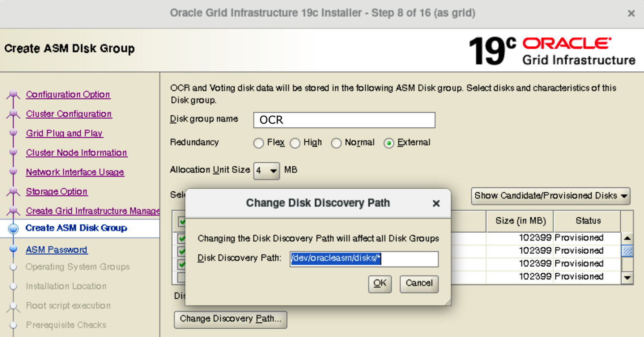Screen dimensions: 644x337
Task: Close the Oracle Grid Infrastructure installer window
Action: click(x=631, y=13)
